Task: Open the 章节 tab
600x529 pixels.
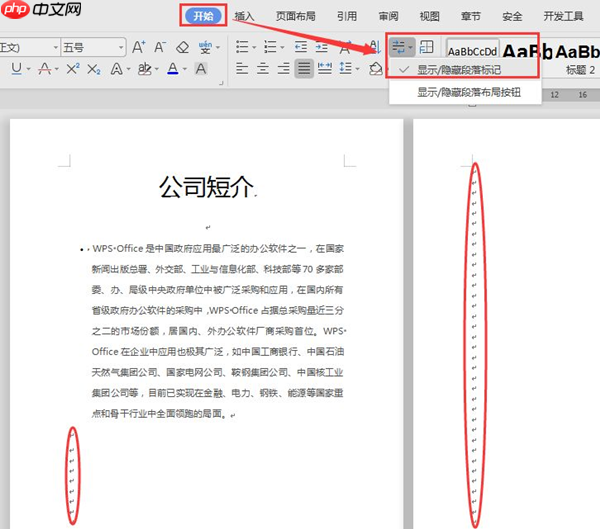Action: click(x=471, y=16)
